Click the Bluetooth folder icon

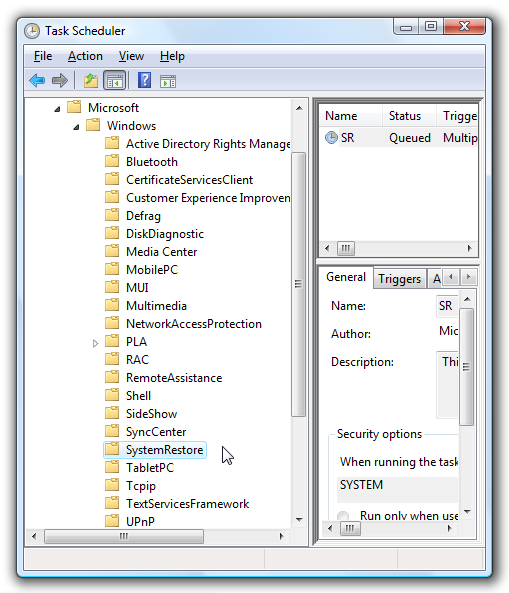112,161
